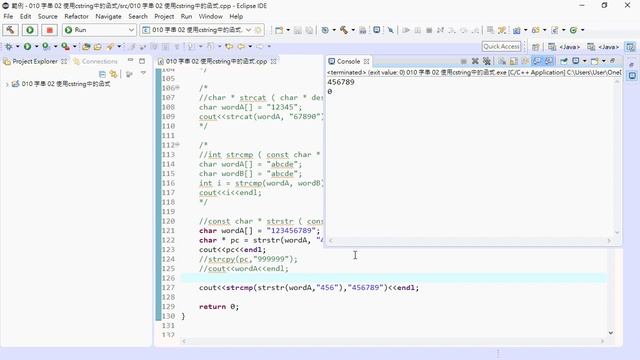Click the return 0 statement on line 129
Viewport: 640px width, 360px height.
tap(219, 307)
